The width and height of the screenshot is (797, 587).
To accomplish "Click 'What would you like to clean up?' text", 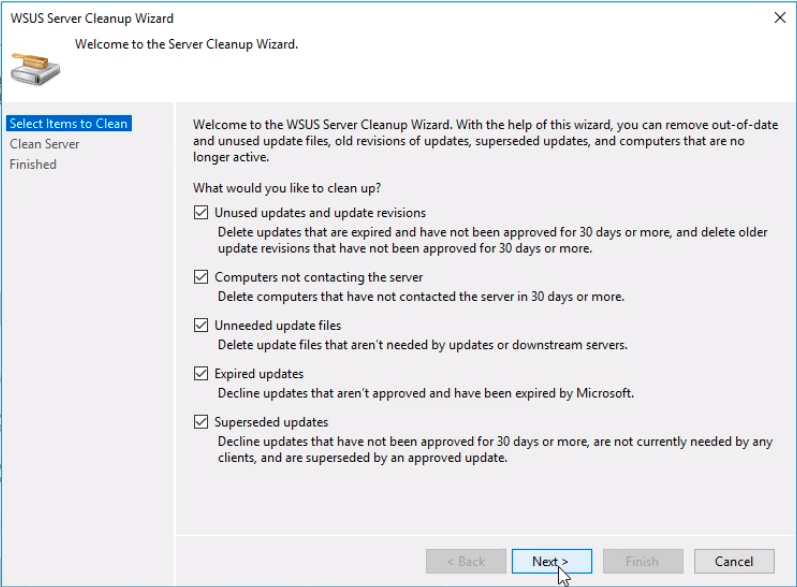I will tap(287, 188).
